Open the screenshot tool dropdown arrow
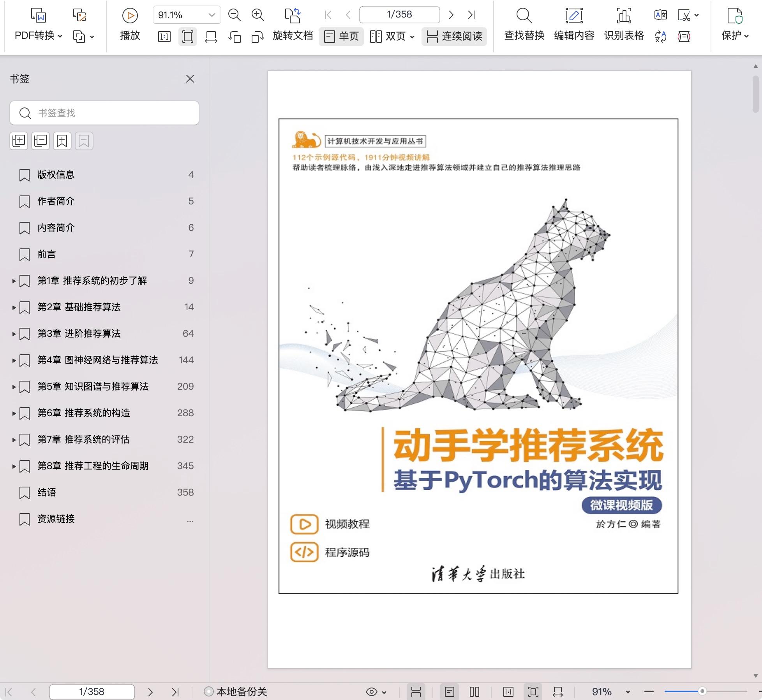The image size is (762, 700). coord(697,16)
